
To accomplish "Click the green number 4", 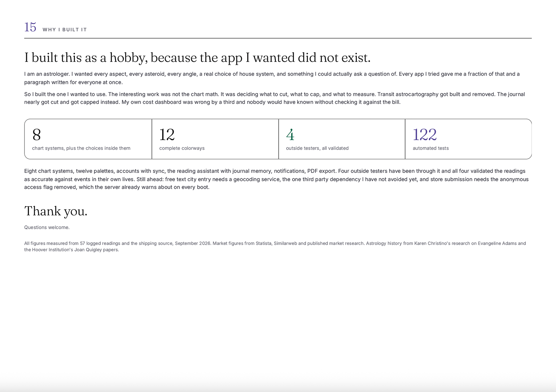I will pos(290,135).
